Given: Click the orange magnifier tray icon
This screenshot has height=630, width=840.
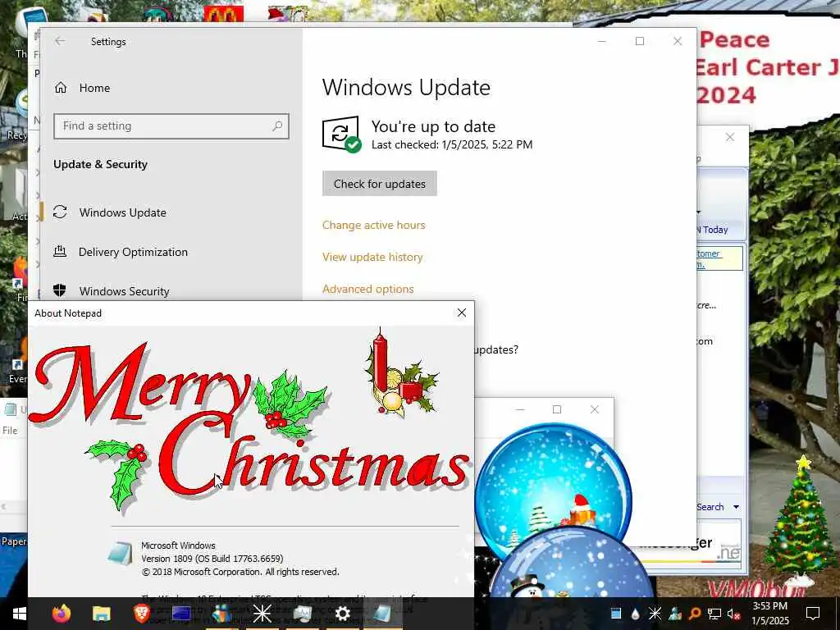Looking at the screenshot, I should coord(695,614).
